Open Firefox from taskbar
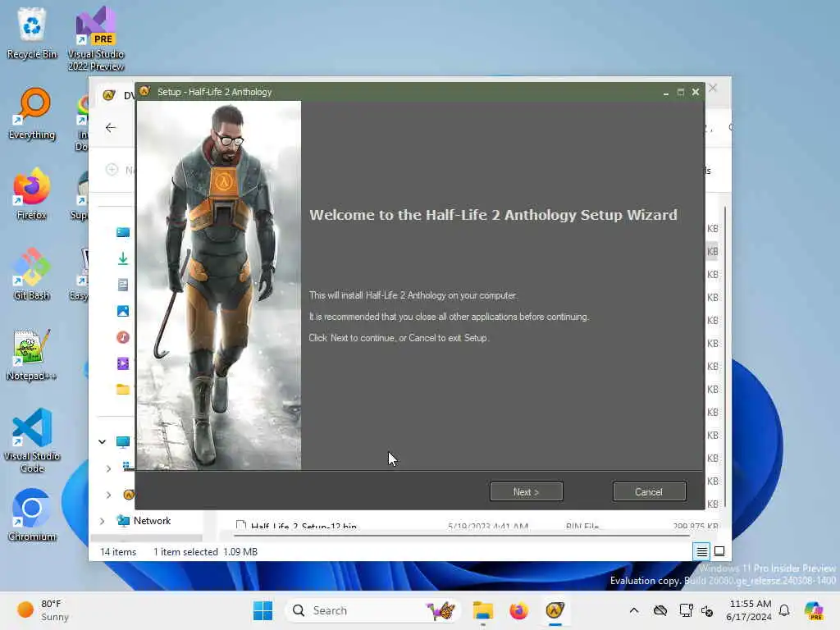 point(518,610)
